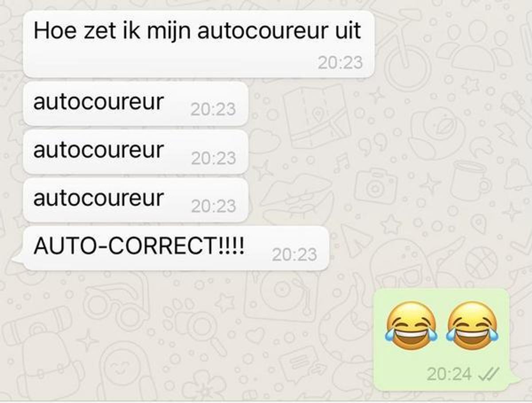Click the 20:23 timestamp of the longest message
This screenshot has height=403, width=532.
pyautogui.click(x=340, y=62)
